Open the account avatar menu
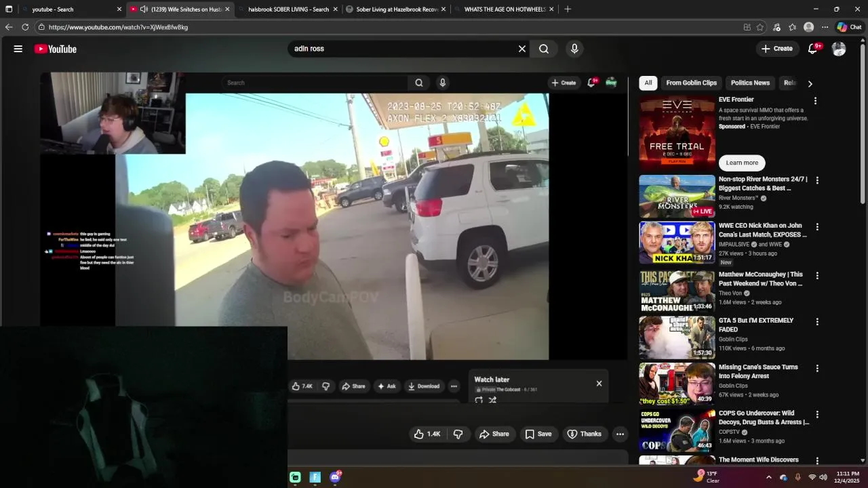The height and width of the screenshot is (488, 868). [x=839, y=49]
